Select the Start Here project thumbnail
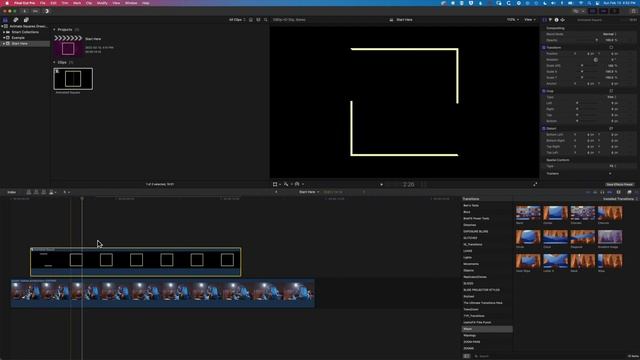 68,46
